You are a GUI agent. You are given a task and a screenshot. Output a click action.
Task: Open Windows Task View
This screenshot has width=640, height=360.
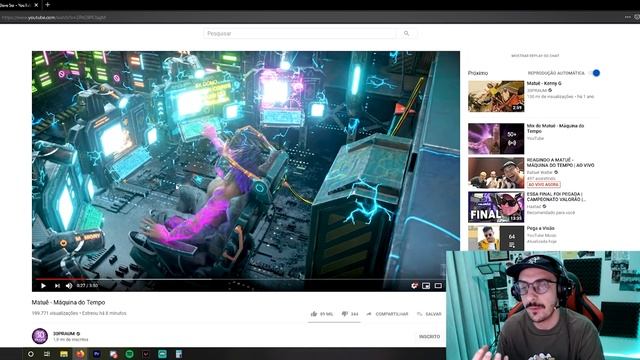[47, 354]
